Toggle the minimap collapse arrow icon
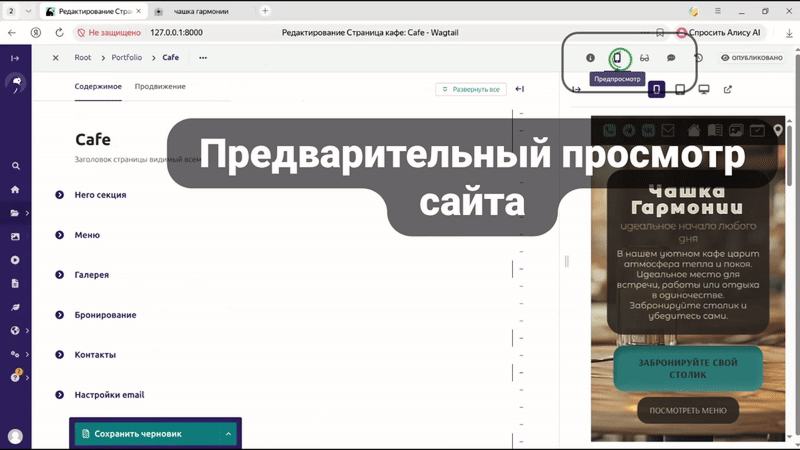The image size is (800, 450). pyautogui.click(x=519, y=89)
